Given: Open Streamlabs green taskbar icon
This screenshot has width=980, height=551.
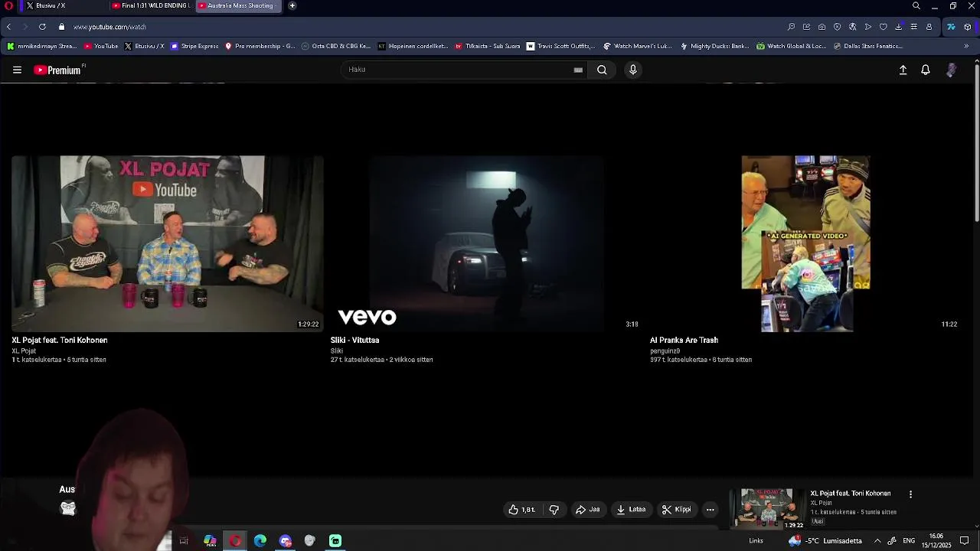Looking at the screenshot, I should tap(335, 541).
